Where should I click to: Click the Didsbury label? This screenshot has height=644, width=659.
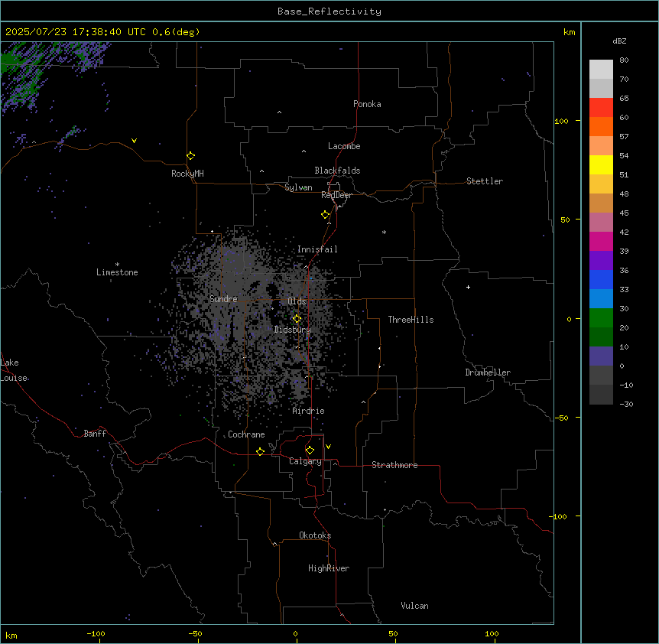[293, 330]
